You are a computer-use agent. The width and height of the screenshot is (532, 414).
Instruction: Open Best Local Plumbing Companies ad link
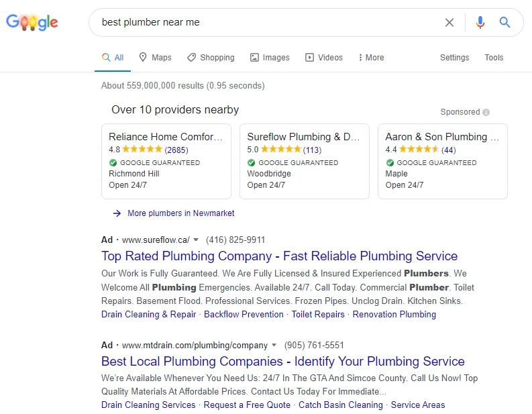click(282, 362)
